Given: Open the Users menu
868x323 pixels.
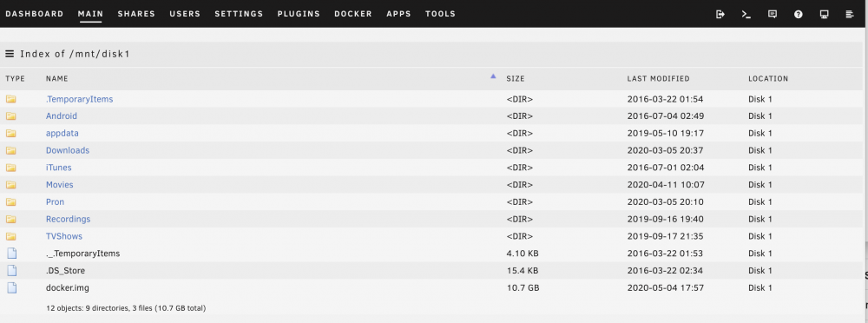Looking at the screenshot, I should [x=185, y=14].
